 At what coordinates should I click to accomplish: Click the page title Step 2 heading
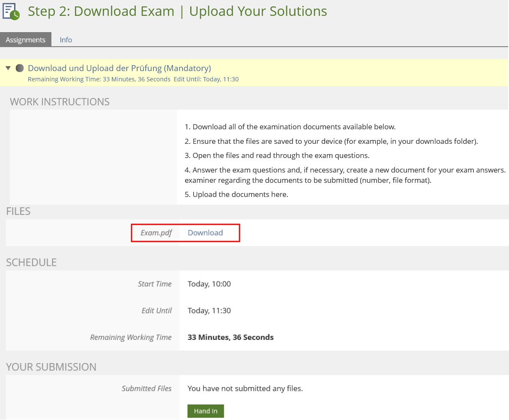[177, 12]
